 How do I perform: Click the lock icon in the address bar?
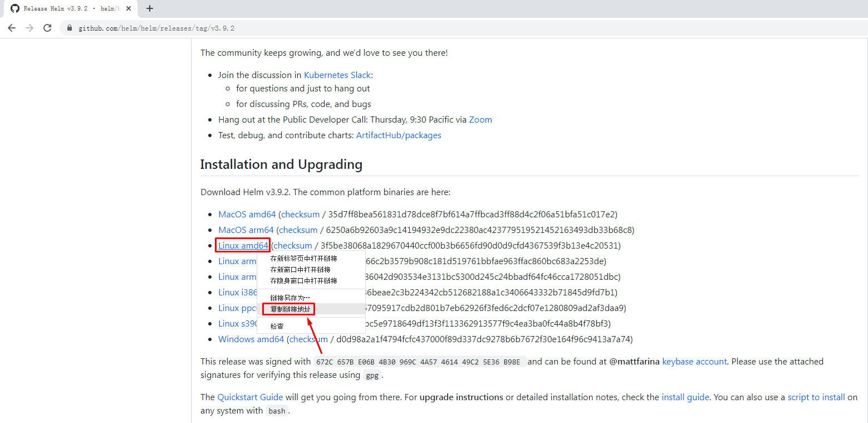70,28
